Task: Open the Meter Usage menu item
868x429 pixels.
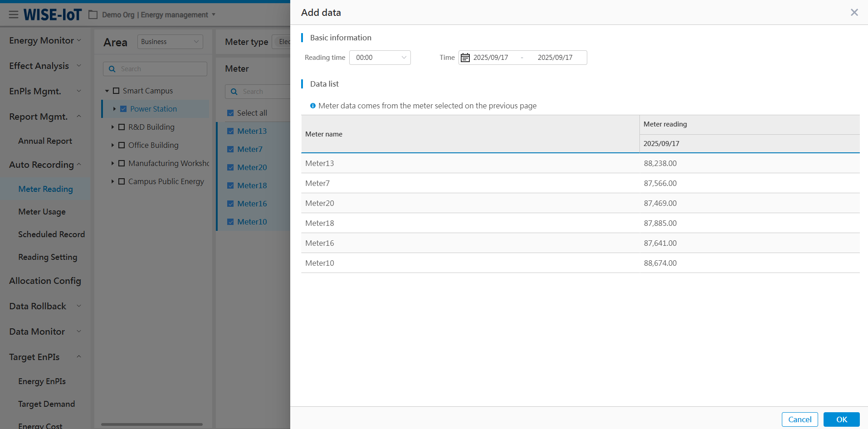Action: (x=42, y=212)
